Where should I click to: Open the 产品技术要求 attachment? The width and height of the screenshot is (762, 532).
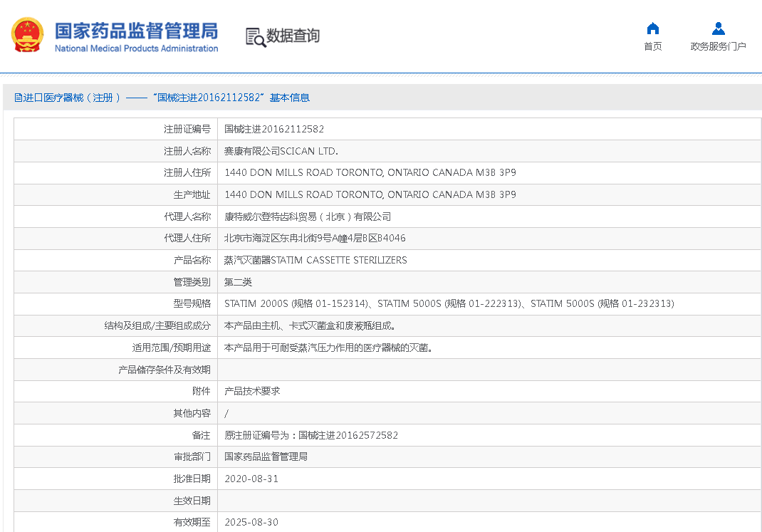pos(252,391)
